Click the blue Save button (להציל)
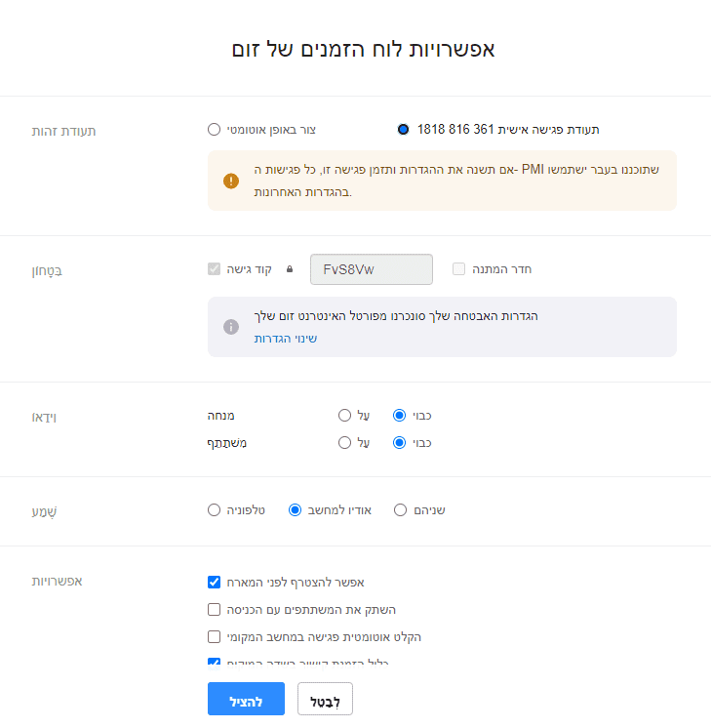Screen dimensions: 711x728 (246, 701)
